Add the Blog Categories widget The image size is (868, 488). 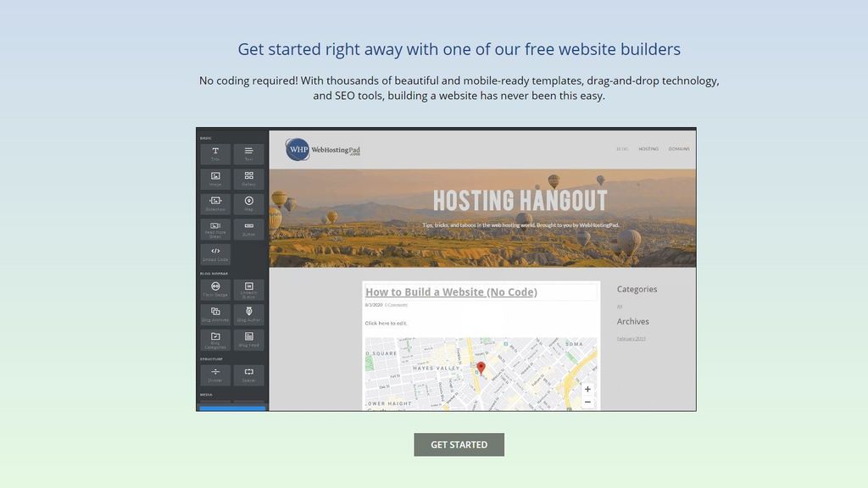tap(216, 340)
